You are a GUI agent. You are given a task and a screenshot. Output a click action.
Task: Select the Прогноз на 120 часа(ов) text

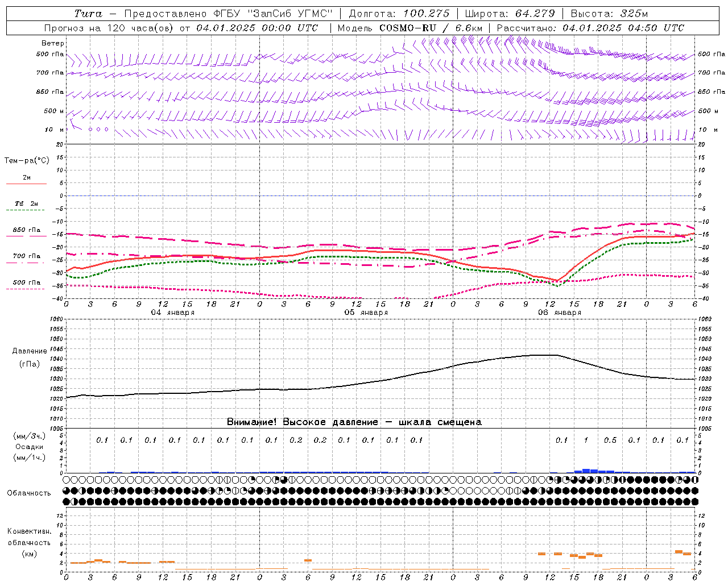[109, 28]
